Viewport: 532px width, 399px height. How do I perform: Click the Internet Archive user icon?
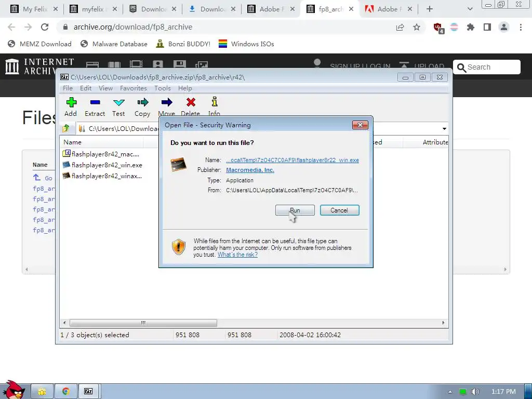point(317,63)
